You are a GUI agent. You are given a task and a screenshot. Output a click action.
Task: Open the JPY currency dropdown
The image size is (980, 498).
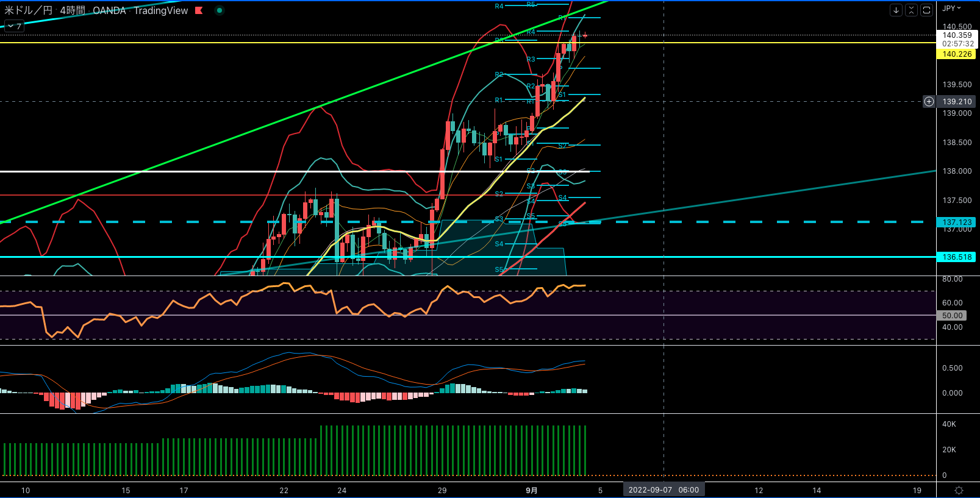[951, 9]
